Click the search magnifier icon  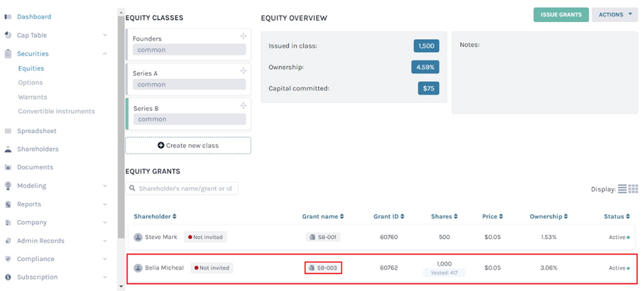pos(132,188)
